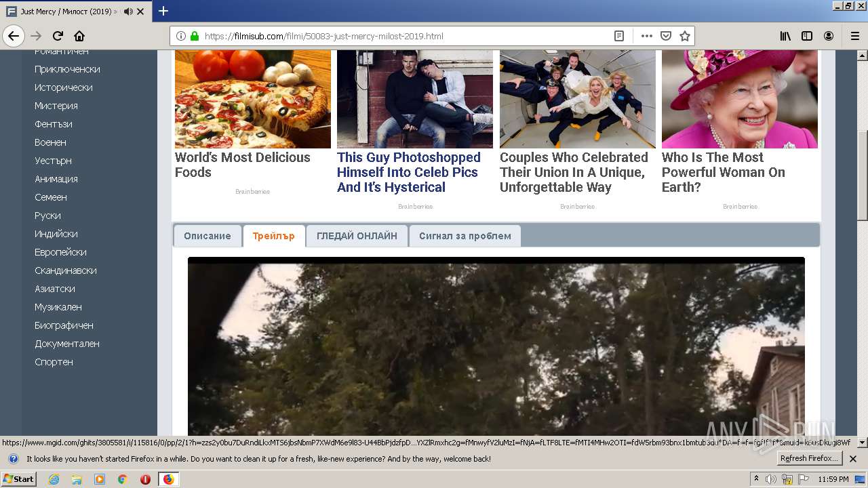Screen dimensions: 868x488
Task: Open the Windows Start menu
Action: (19, 479)
